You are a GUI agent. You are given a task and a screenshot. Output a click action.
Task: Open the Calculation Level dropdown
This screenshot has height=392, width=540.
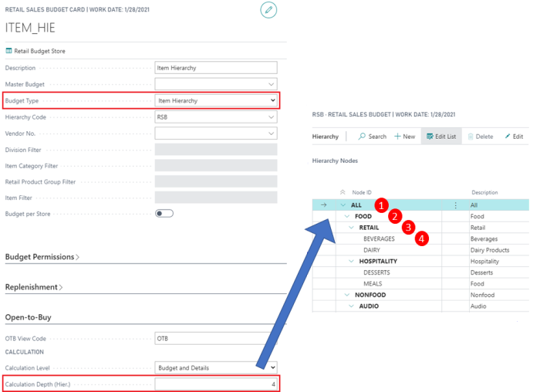(216, 368)
